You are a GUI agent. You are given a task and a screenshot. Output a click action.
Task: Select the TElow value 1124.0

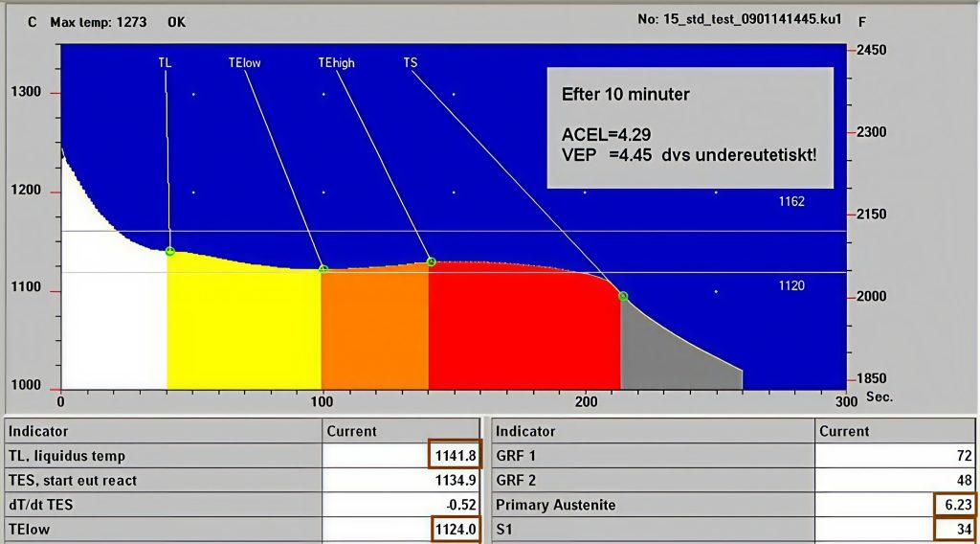click(454, 527)
